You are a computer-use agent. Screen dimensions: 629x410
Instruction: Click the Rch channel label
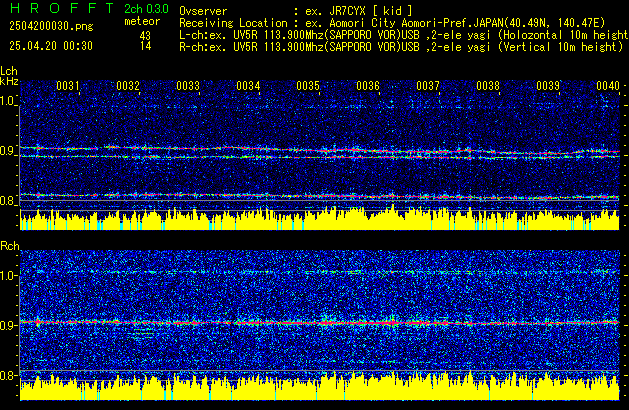click(10, 246)
